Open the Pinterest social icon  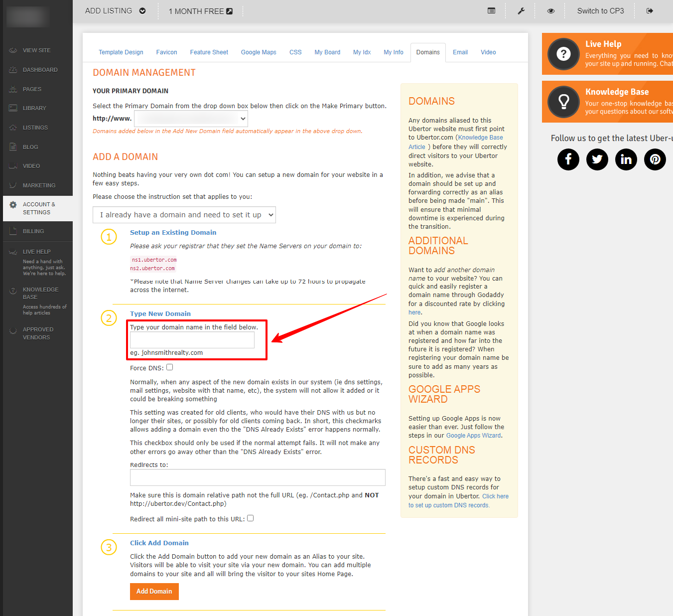(x=655, y=159)
